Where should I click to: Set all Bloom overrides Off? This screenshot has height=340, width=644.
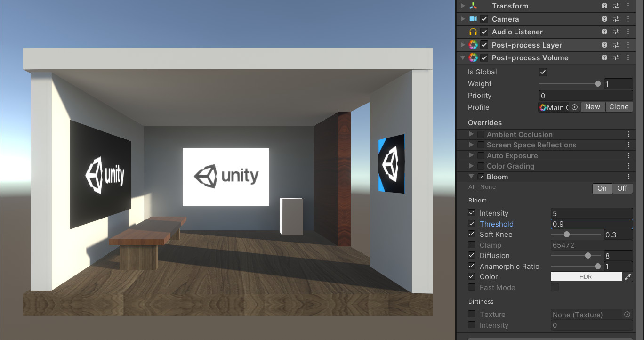pyautogui.click(x=622, y=188)
